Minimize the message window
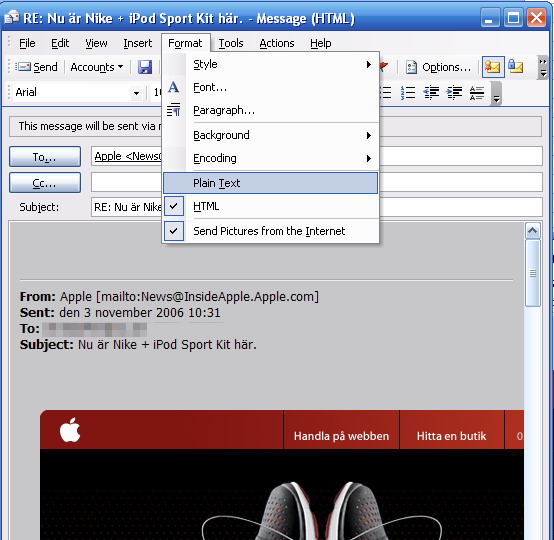Image resolution: width=554 pixels, height=540 pixels. 490,18
